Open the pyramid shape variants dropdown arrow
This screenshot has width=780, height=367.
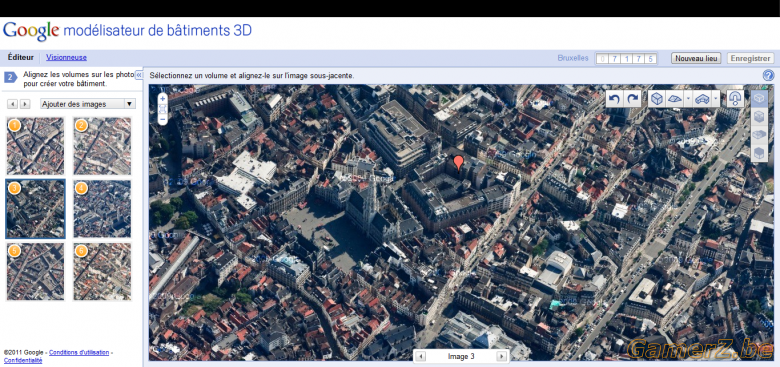click(x=687, y=99)
